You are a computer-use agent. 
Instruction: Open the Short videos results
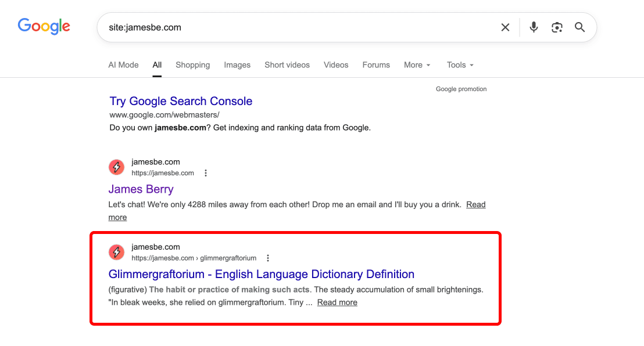tap(287, 65)
